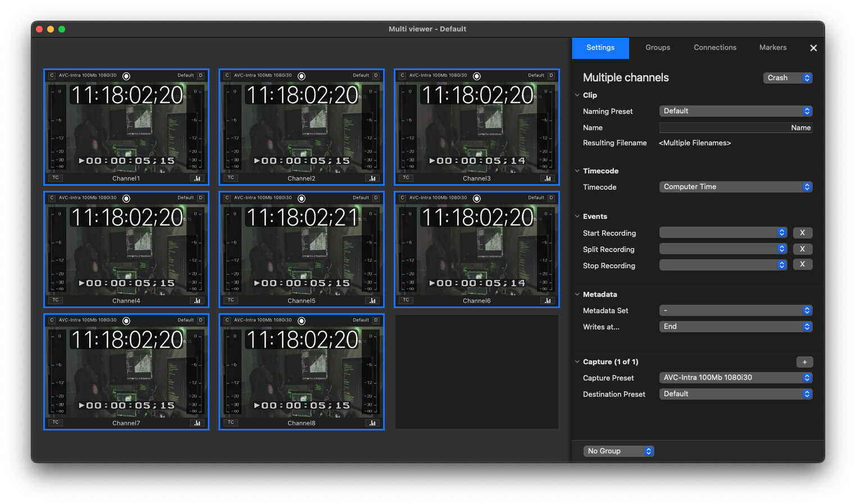
Task: Open the Writes at dropdown showing End
Action: [x=736, y=327]
